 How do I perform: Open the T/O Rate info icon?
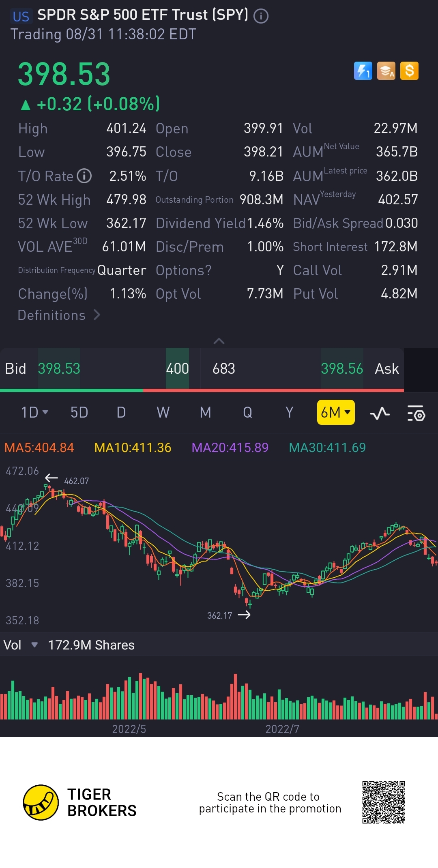click(84, 176)
